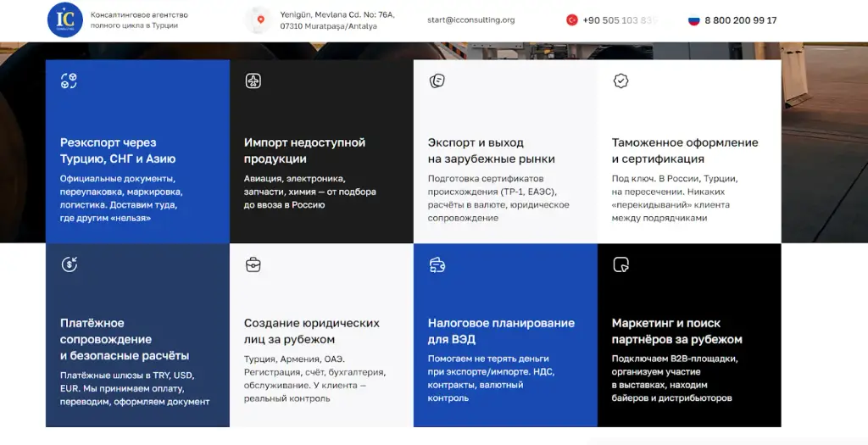
Task: Select 'Маркетинг и поиск партнёров за рубежом' heading
Action: tap(677, 331)
